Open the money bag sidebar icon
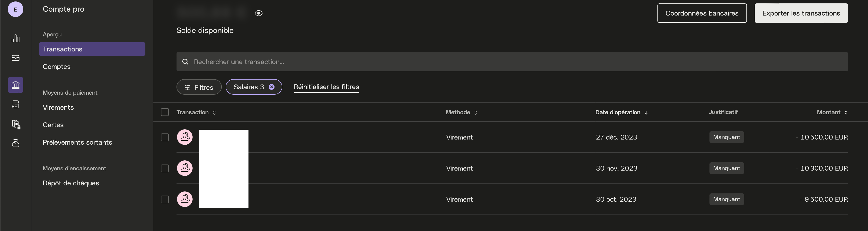 tap(16, 143)
